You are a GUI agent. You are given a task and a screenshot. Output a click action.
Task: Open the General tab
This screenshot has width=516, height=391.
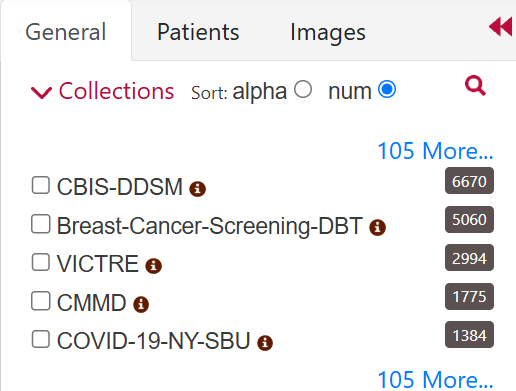pos(66,32)
